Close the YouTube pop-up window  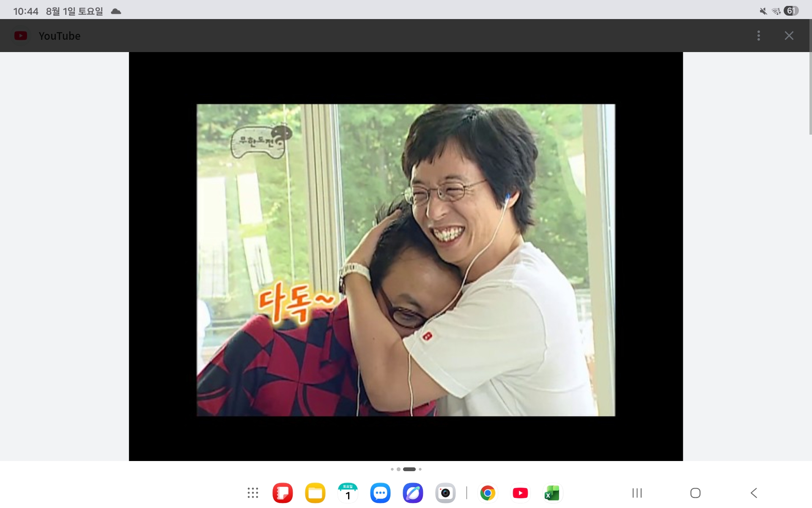click(789, 36)
